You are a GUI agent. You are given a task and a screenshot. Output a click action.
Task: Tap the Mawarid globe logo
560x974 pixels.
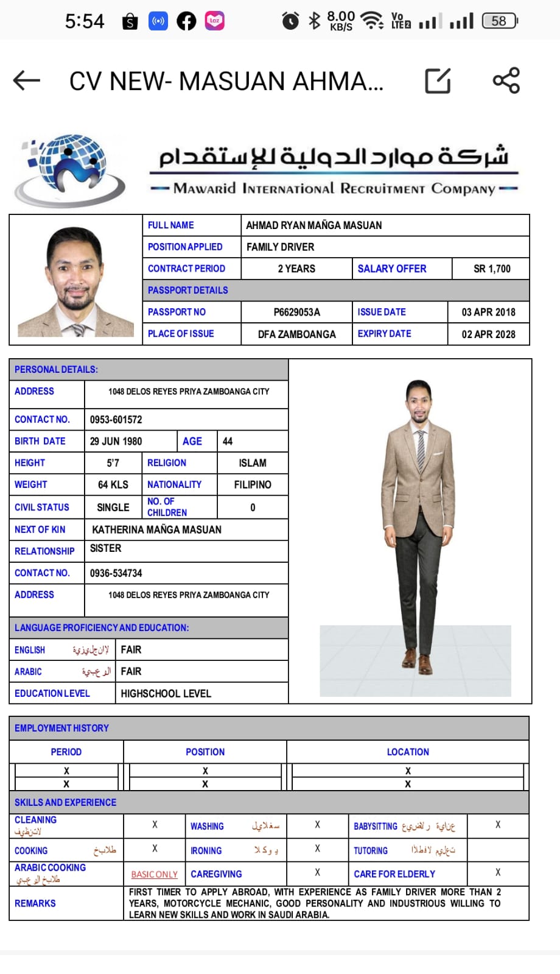(70, 171)
